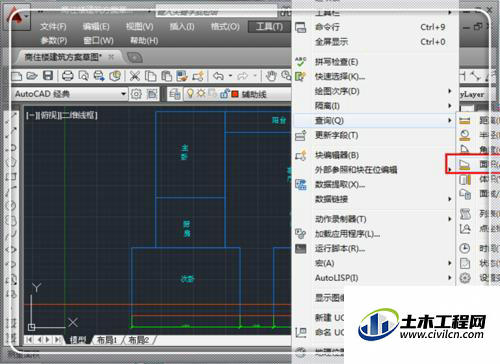This screenshot has width=500, height=364.
Task: Click the Print icon in toolbar
Action: [68, 76]
